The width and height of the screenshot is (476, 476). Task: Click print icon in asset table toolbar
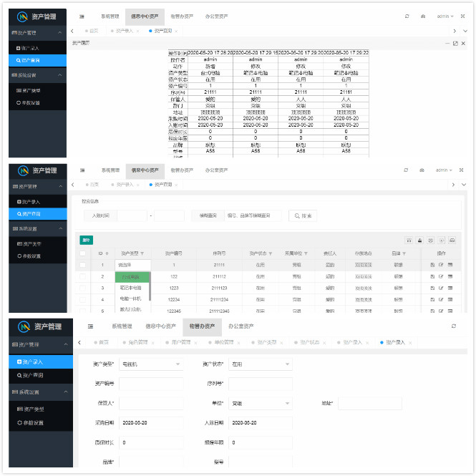click(x=430, y=240)
